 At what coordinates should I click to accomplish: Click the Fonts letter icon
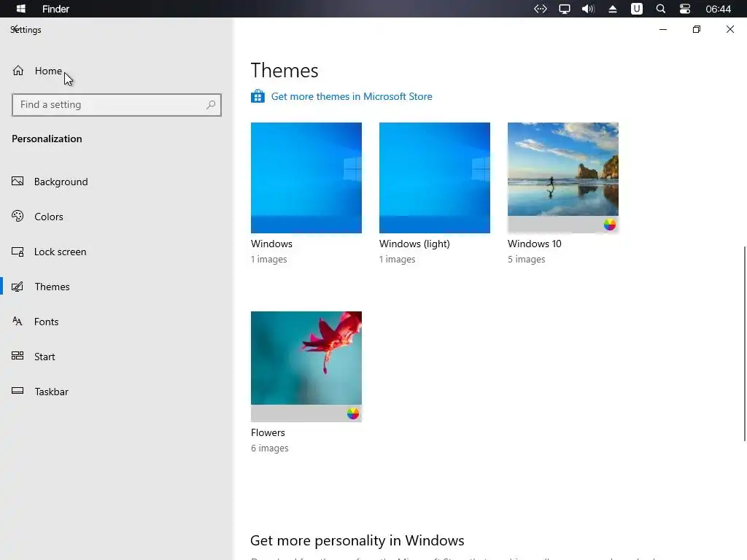18,321
